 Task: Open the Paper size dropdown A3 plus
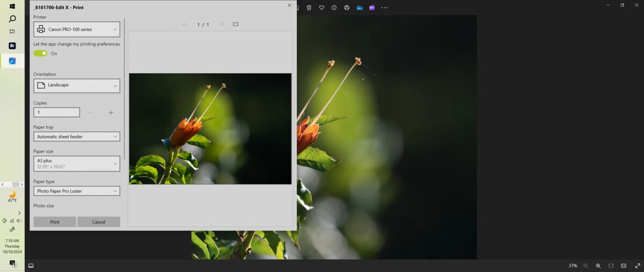(77, 163)
